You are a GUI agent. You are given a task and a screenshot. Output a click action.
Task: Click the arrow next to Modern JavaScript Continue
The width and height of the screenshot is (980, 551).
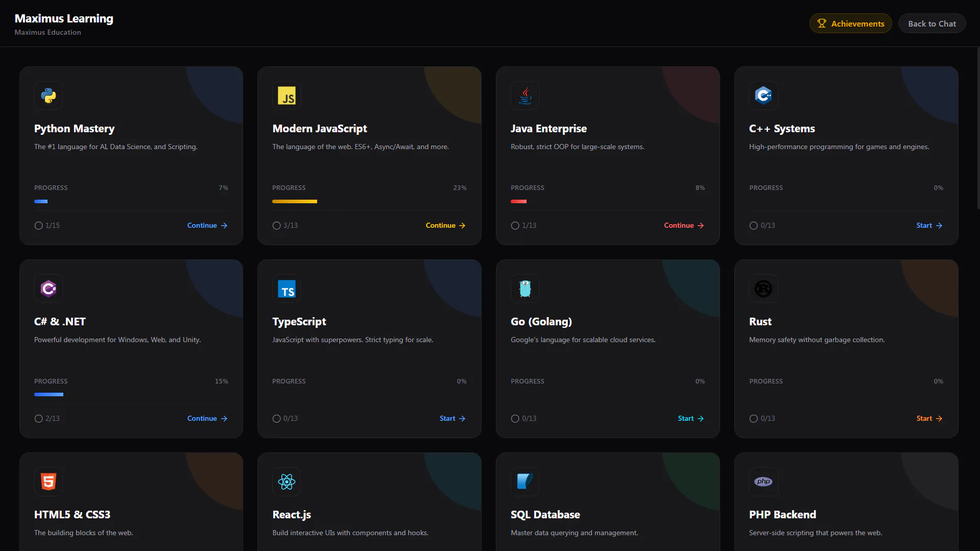[462, 225]
